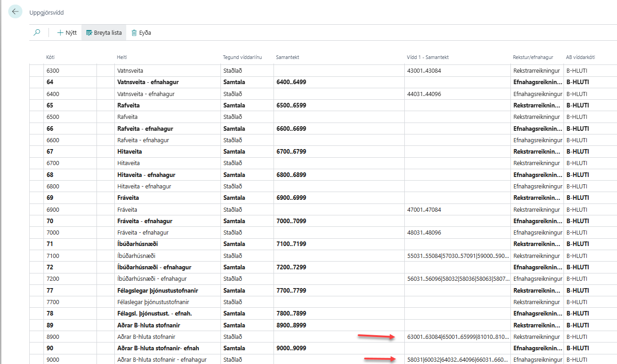Screen dimensions: 617x364
Task: Select the row with code 6300
Action: coord(53,71)
